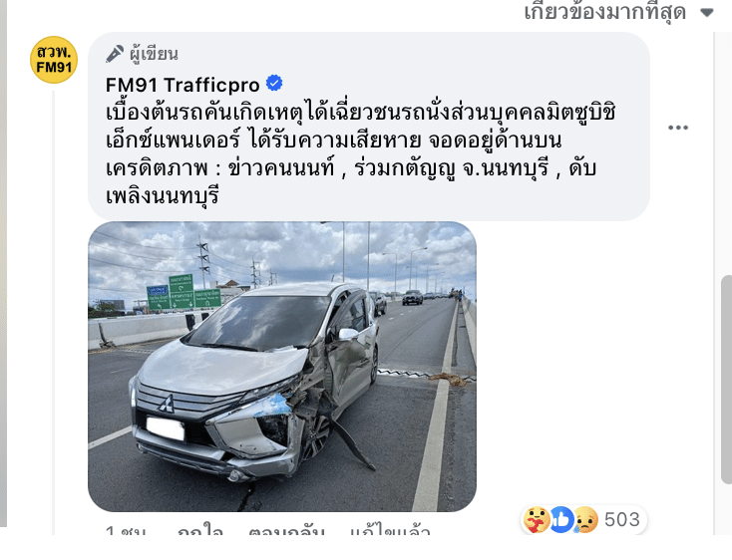Open the FM91 Trafficpro page name link
This screenshot has height=560, width=732.
tap(183, 85)
